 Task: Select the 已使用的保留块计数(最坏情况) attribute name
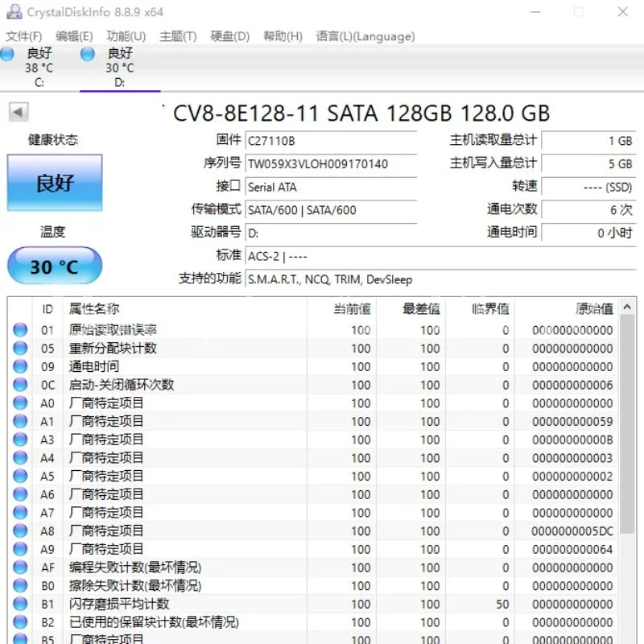pyautogui.click(x=154, y=622)
